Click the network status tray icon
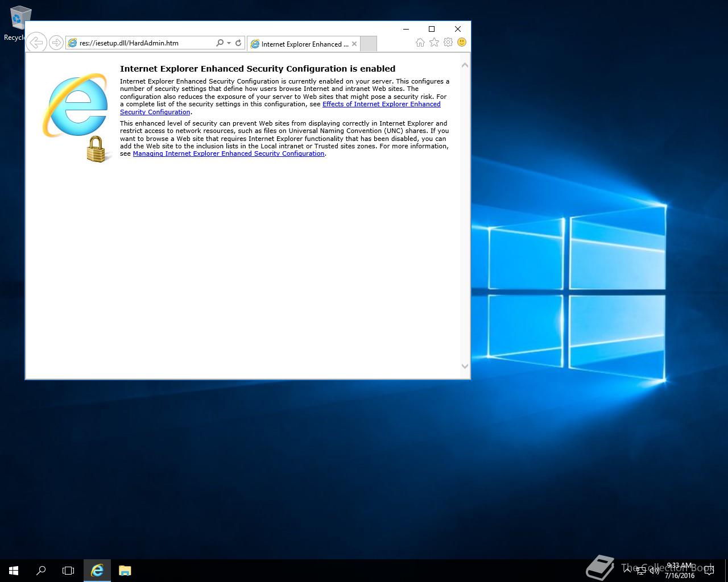This screenshot has width=728, height=582. coord(642,571)
